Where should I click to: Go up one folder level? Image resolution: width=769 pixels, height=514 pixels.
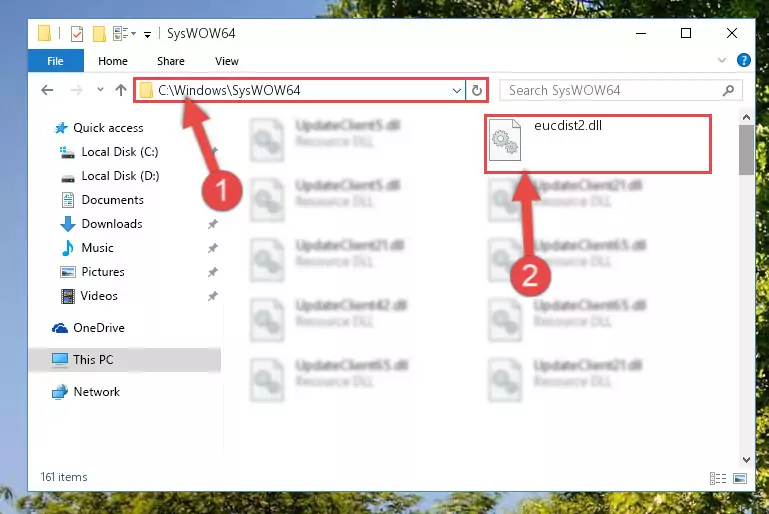[121, 90]
